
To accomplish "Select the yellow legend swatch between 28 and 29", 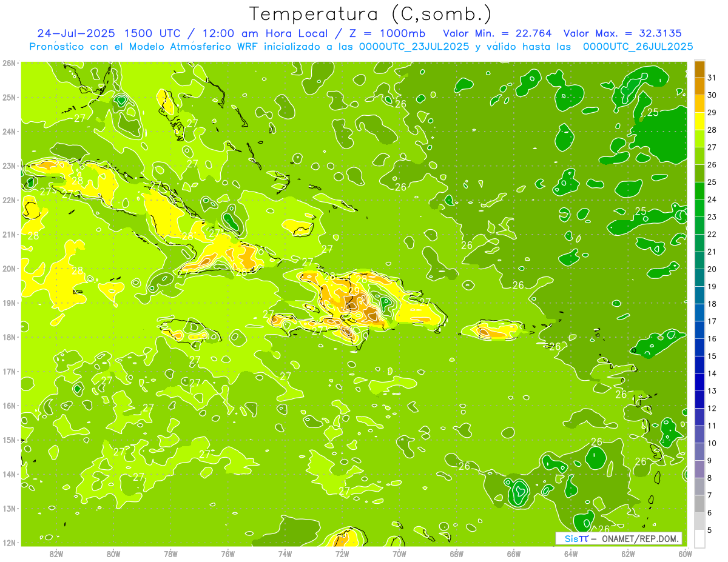I will (x=699, y=121).
